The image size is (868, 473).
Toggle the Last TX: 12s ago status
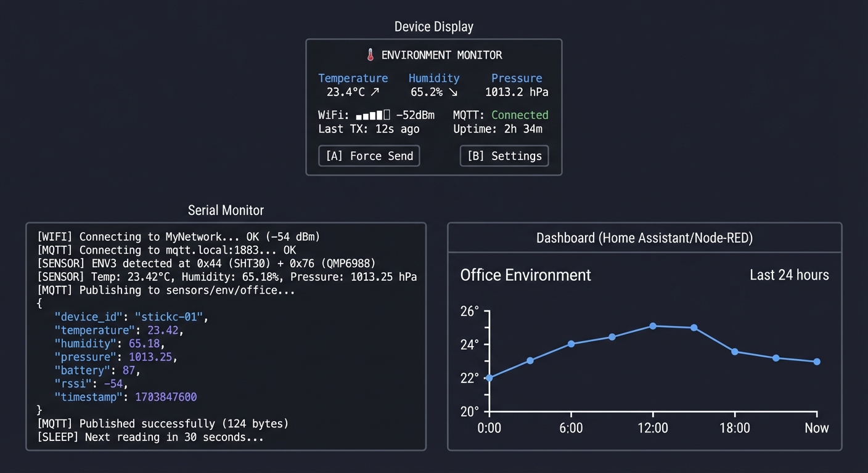[369, 129]
